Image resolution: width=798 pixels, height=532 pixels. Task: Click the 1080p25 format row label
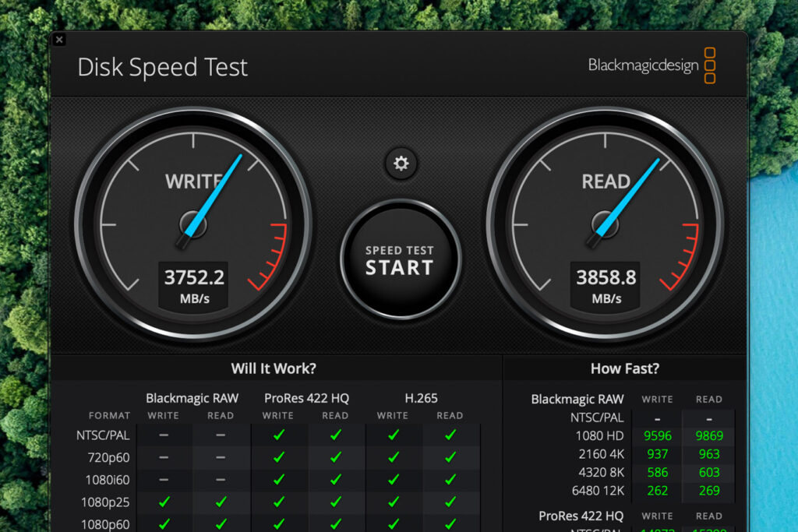[x=105, y=502]
